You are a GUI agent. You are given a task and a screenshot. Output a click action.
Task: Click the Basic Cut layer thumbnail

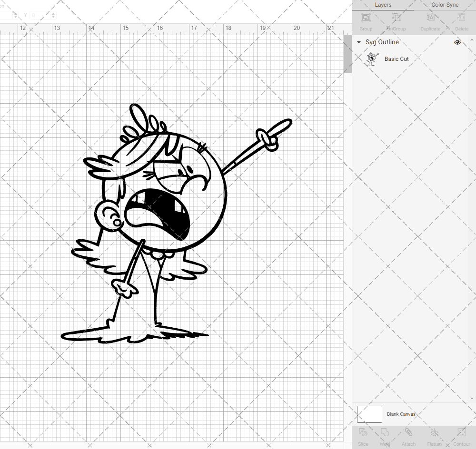(372, 59)
